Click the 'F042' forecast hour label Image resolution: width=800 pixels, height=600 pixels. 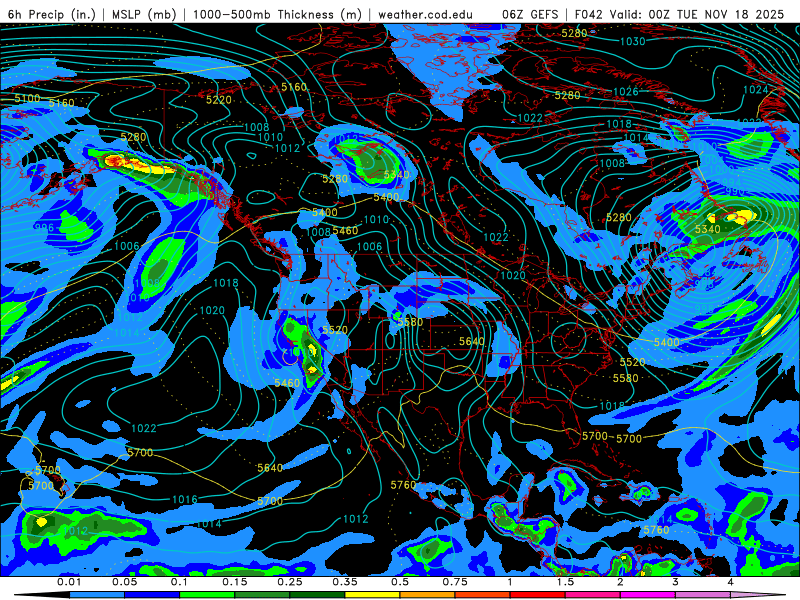[589, 14]
